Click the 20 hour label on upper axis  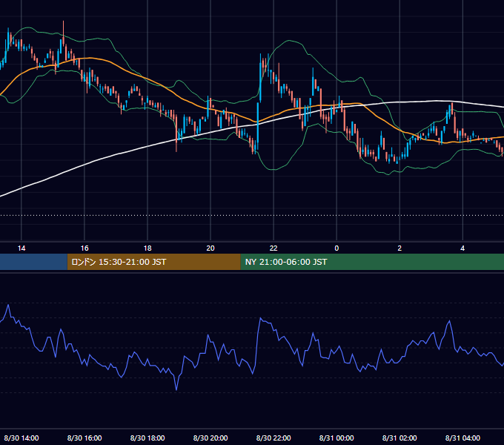[x=210, y=248]
